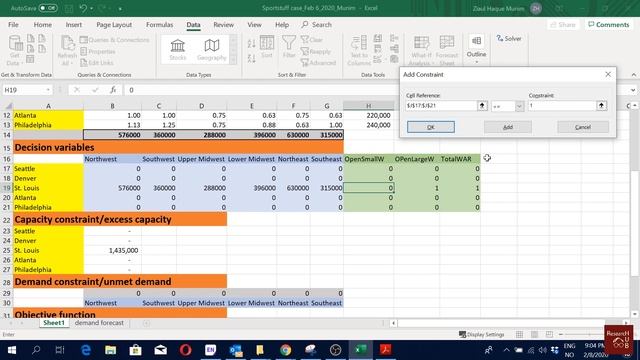Click the Undo arrow icon
This screenshot has width=640, height=360.
point(83,8)
